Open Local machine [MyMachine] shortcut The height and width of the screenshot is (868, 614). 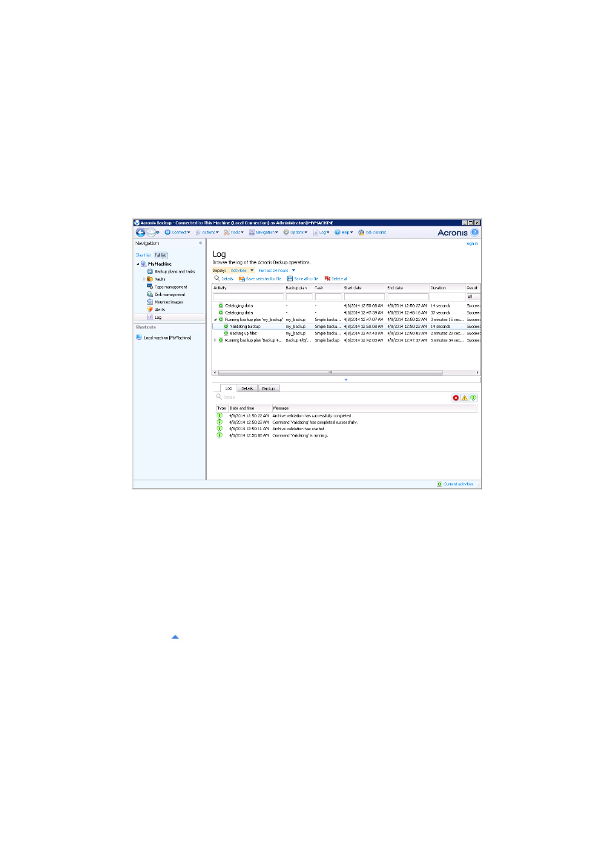coord(164,338)
